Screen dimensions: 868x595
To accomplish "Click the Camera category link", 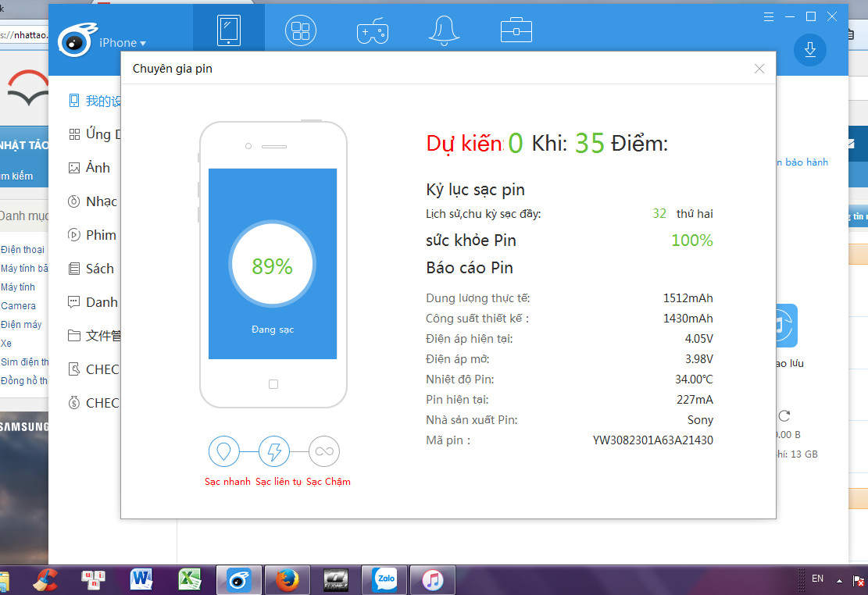I will tap(18, 306).
